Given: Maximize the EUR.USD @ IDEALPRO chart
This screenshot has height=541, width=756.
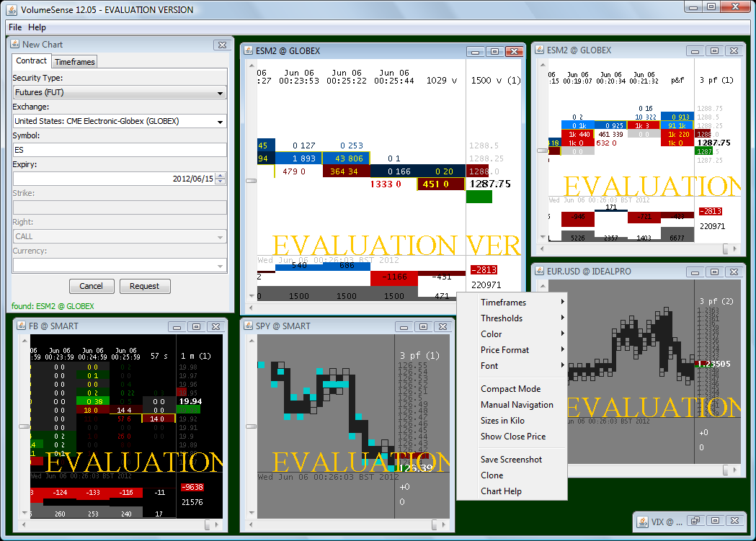Looking at the screenshot, I should 713,272.
